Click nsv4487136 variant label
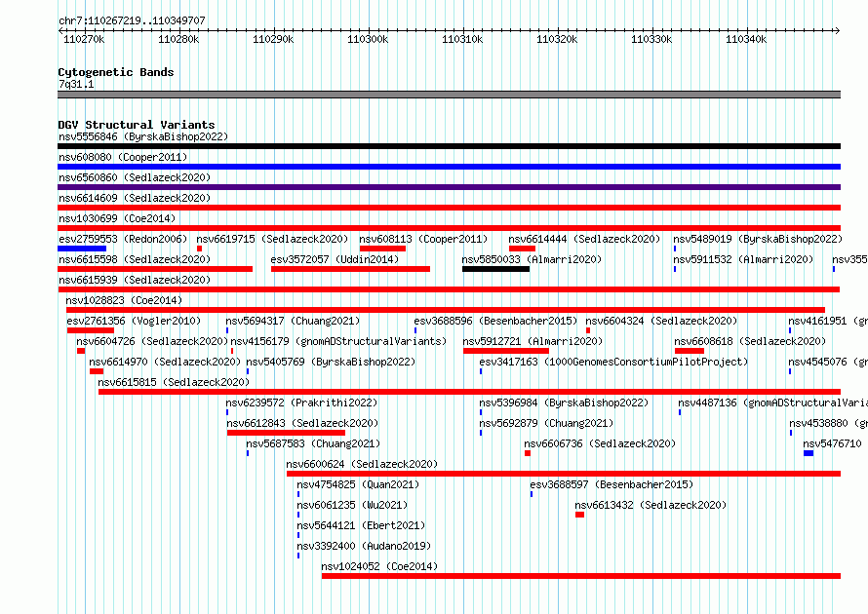 pyautogui.click(x=772, y=403)
